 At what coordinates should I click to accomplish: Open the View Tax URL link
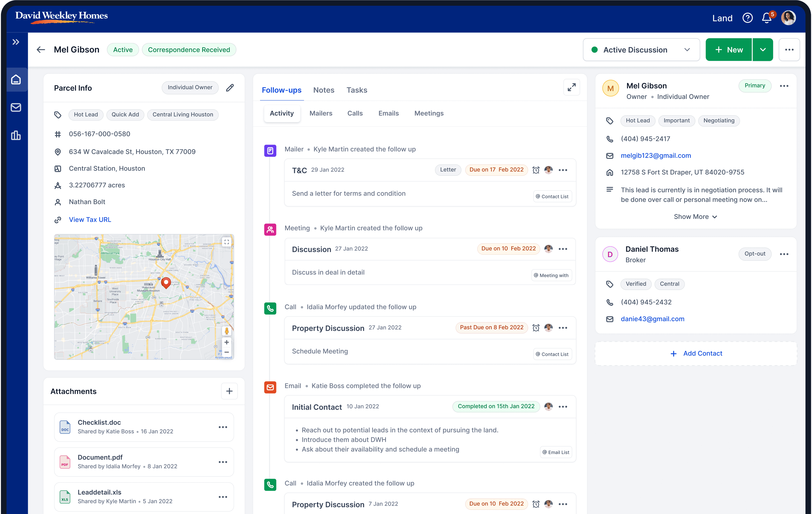(90, 220)
